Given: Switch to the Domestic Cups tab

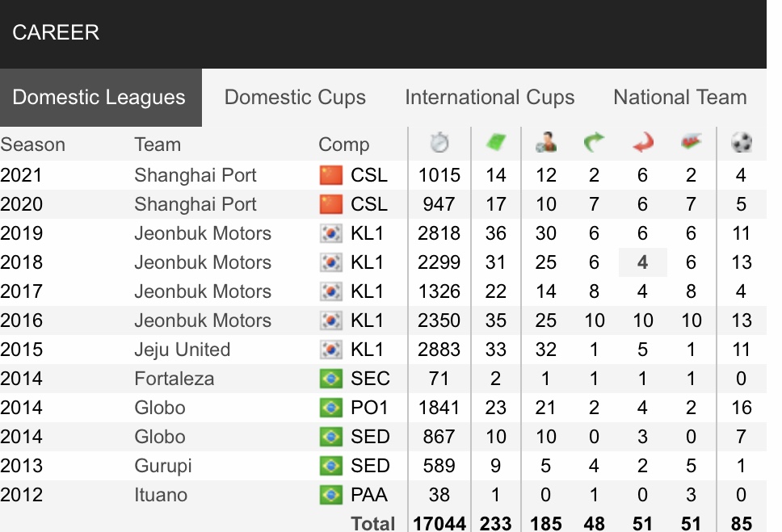Looking at the screenshot, I should 295,97.
